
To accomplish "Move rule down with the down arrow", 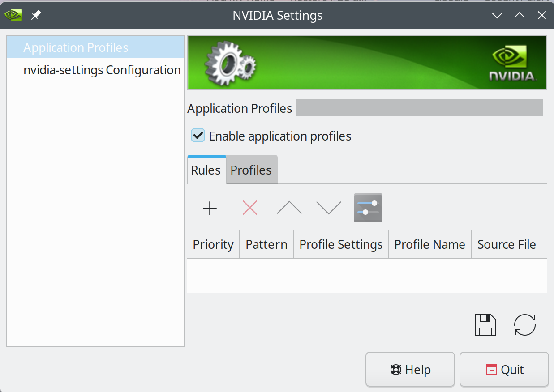I will 329,208.
